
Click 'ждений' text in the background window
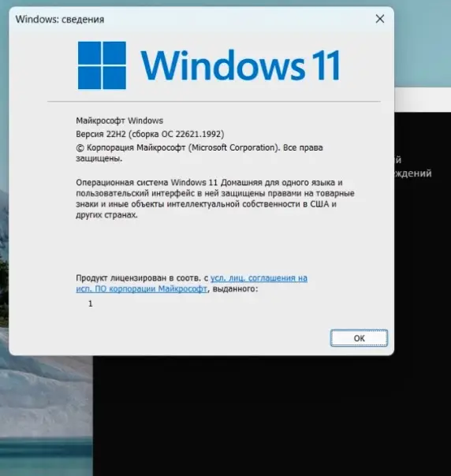pyautogui.click(x=413, y=173)
